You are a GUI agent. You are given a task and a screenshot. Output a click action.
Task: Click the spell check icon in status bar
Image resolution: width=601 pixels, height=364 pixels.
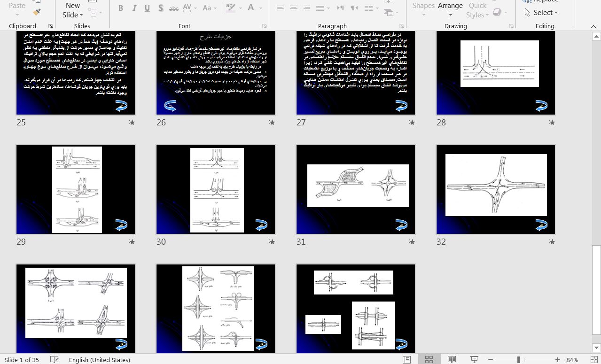tap(55, 360)
